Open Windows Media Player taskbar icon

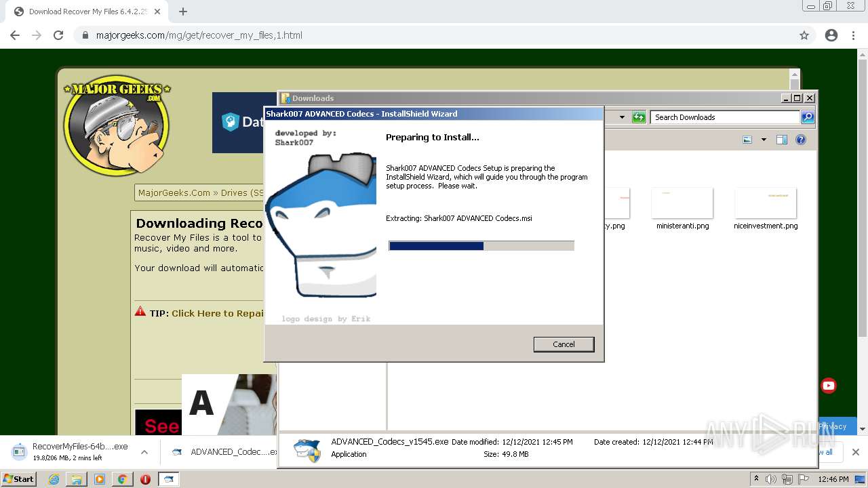(x=100, y=479)
